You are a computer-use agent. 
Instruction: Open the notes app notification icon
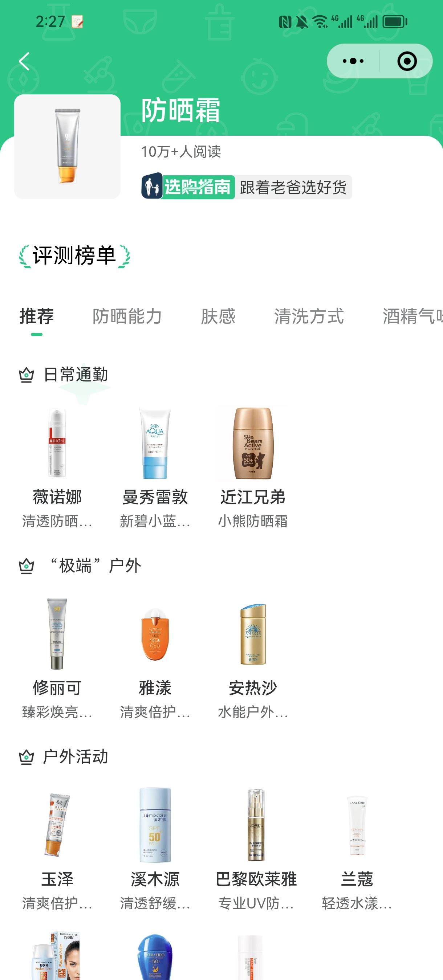[77, 22]
